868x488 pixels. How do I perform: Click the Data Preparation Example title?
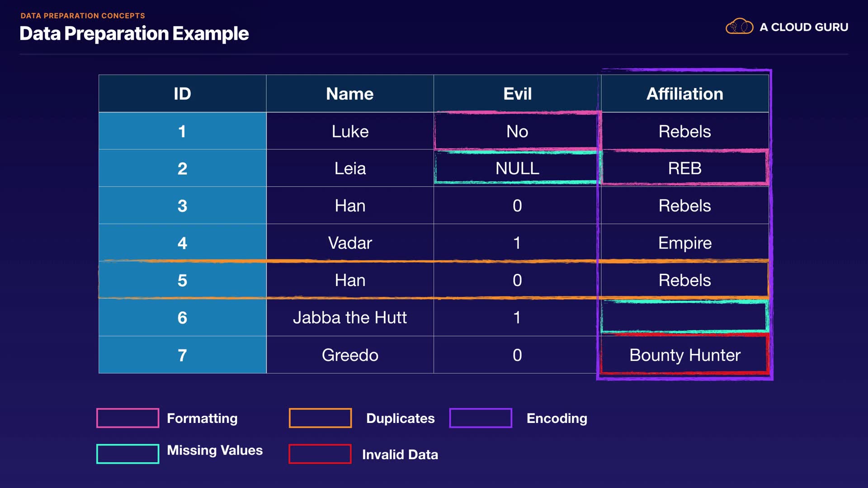coord(134,33)
